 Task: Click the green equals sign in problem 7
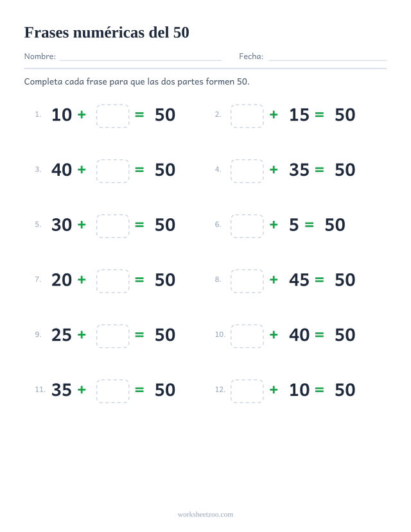coord(139,280)
